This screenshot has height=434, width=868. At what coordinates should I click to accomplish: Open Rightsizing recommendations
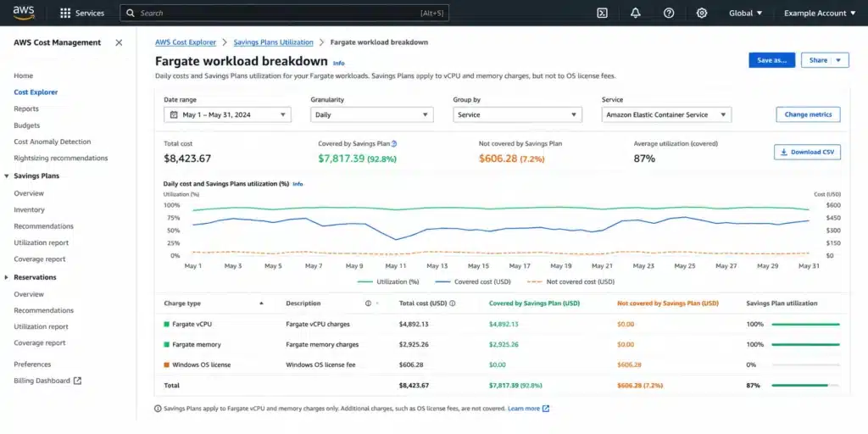click(61, 159)
